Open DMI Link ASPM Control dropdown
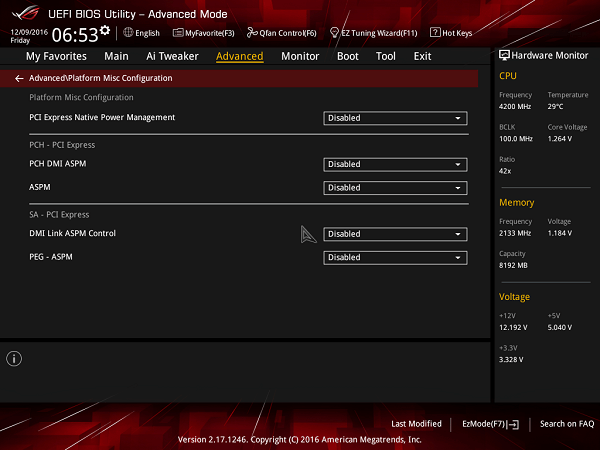Screen dimensions: 600x450 (x=395, y=234)
